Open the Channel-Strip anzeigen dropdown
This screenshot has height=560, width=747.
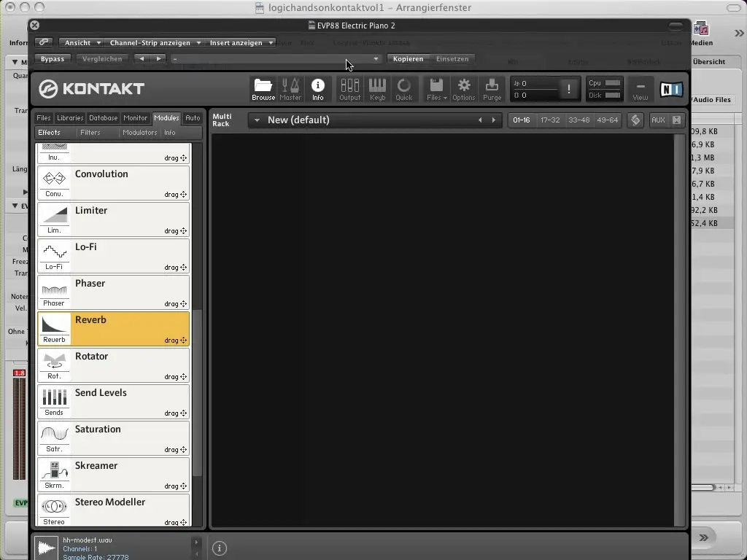point(155,43)
